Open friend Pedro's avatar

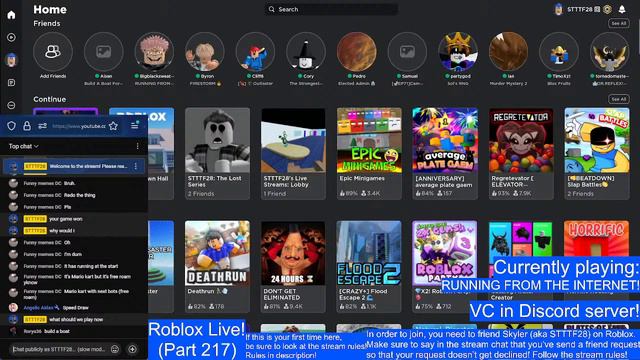pyautogui.click(x=357, y=52)
